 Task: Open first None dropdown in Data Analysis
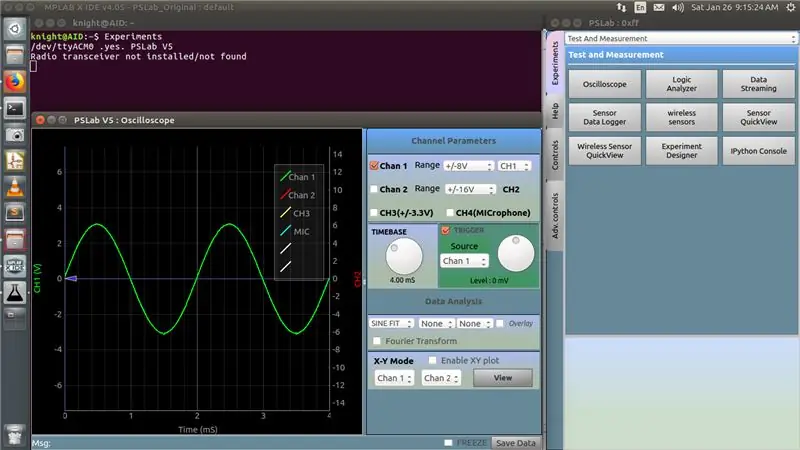click(x=436, y=323)
